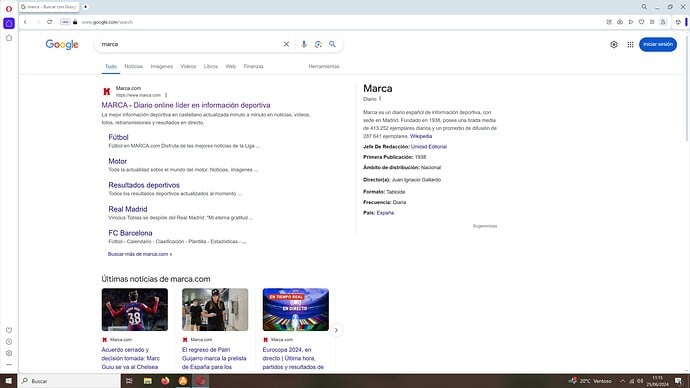Submit search with blue magnifier icon
This screenshot has height=388, width=690.
pos(332,44)
